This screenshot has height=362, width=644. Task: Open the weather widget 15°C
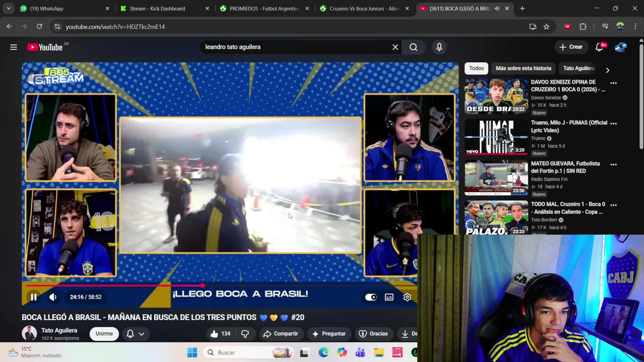point(35,352)
